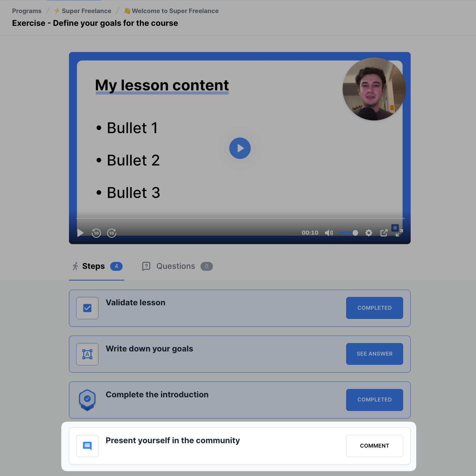
Task: Go to the Programs breadcrumb
Action: click(x=27, y=11)
